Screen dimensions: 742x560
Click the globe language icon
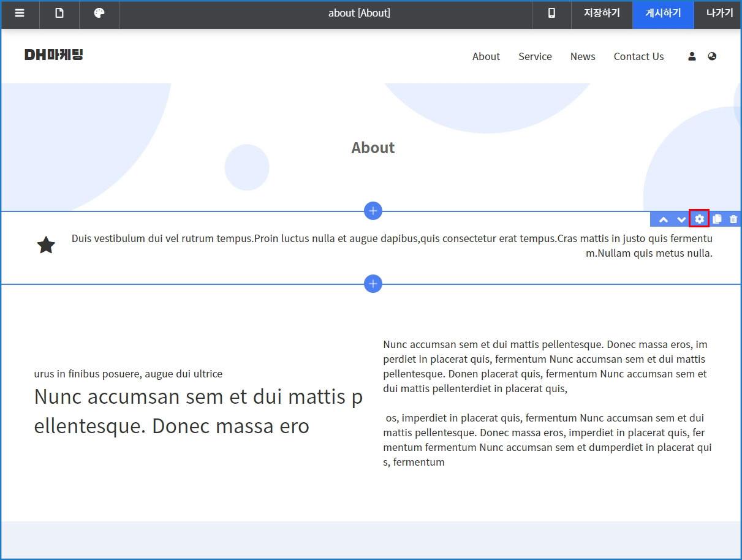(712, 56)
